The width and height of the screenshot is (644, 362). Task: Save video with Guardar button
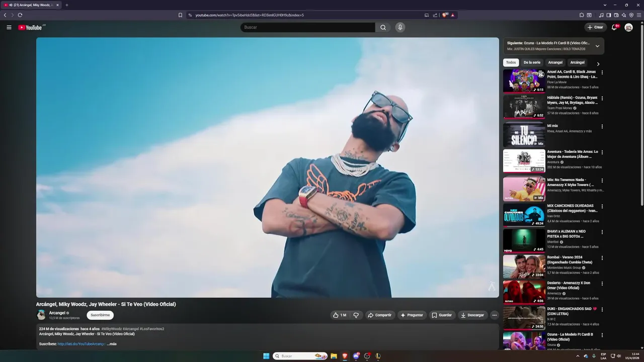click(442, 315)
